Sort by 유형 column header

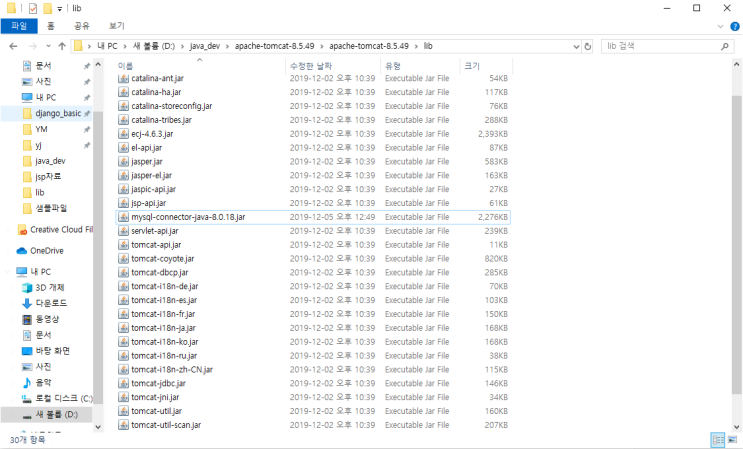[420, 66]
